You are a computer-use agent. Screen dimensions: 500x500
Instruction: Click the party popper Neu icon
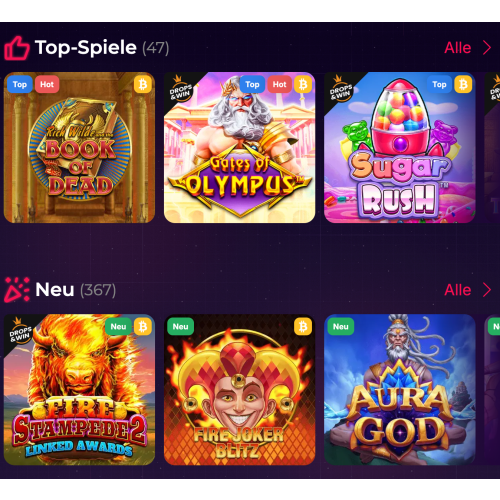17,290
